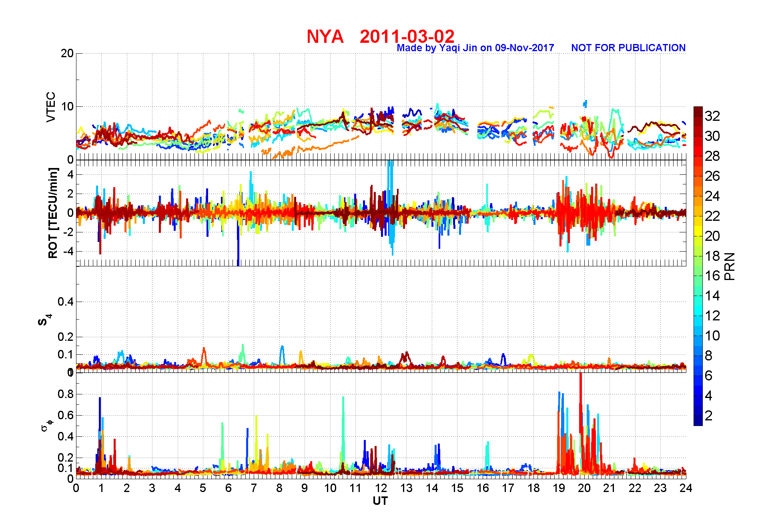This screenshot has width=762, height=532.
Task: Select the VTEC y-axis label
Action: [x=51, y=107]
